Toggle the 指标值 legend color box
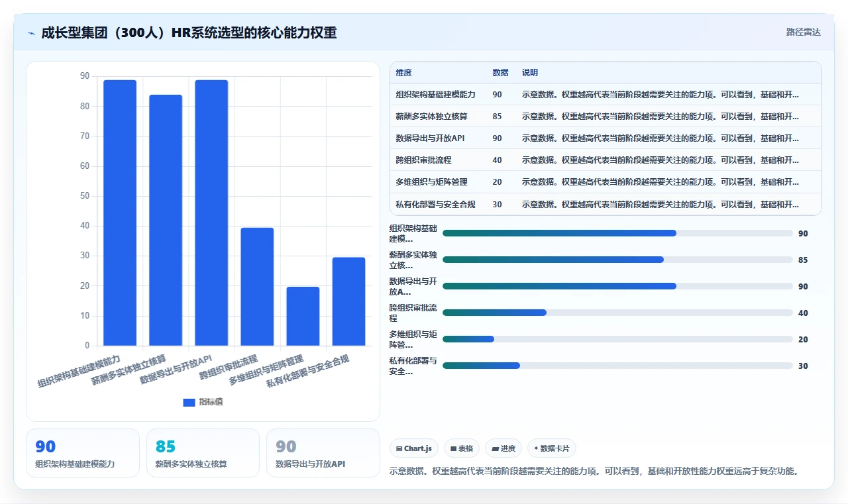The height and width of the screenshot is (504, 848). click(189, 402)
